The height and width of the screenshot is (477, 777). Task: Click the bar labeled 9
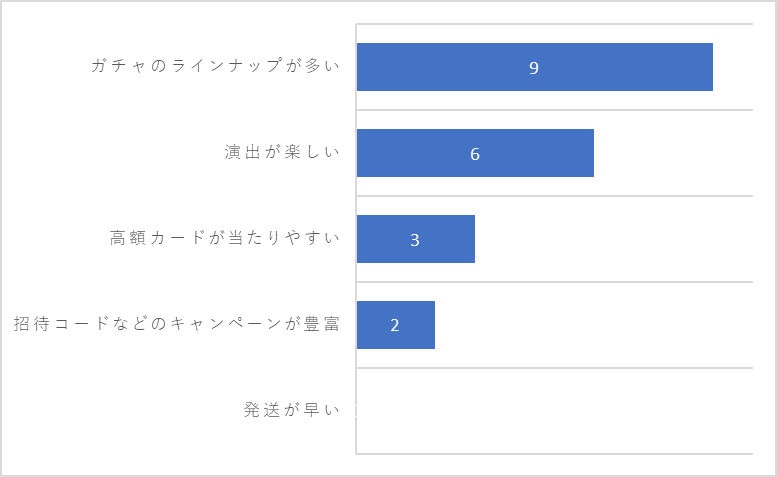[x=535, y=67]
